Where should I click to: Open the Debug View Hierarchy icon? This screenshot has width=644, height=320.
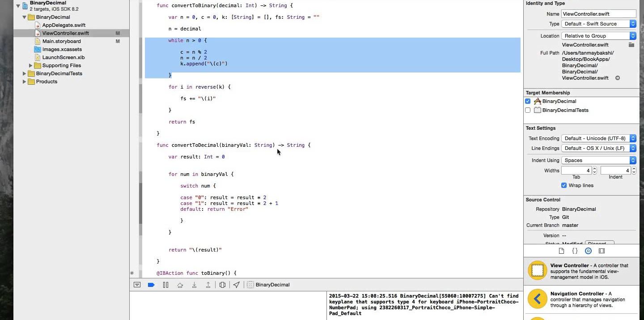[x=222, y=285]
